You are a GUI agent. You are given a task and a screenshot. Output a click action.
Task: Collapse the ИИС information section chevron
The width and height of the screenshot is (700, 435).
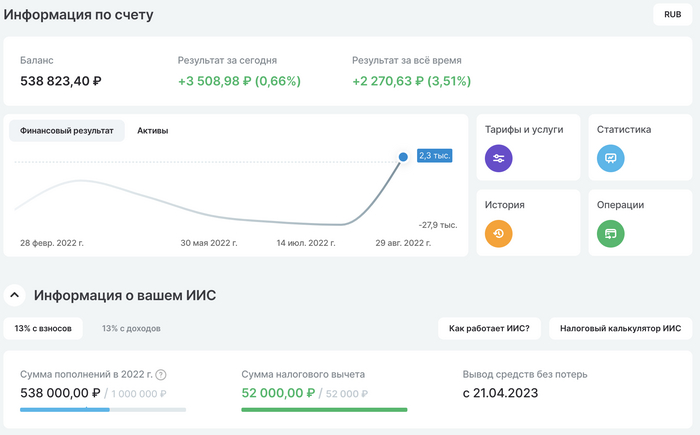coord(15,295)
